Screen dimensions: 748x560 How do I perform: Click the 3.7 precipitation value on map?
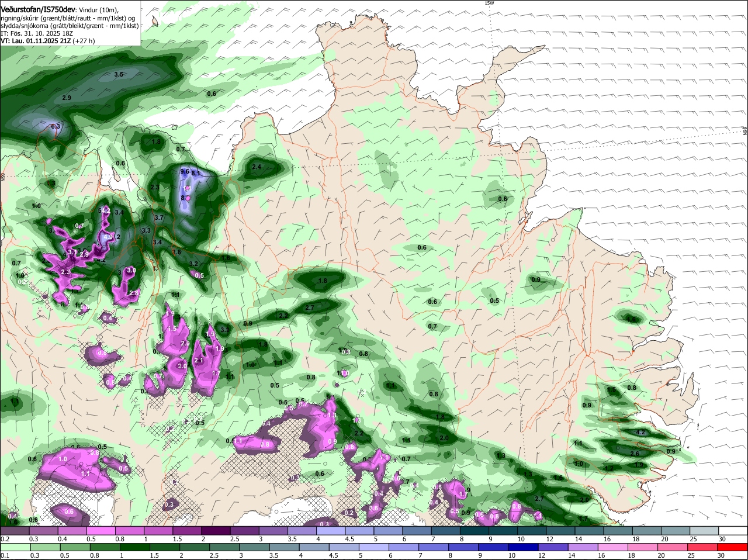158,217
